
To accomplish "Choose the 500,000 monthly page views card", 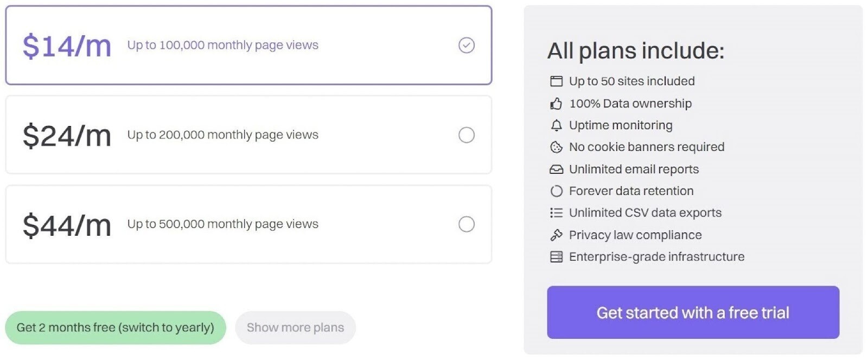I will 248,224.
